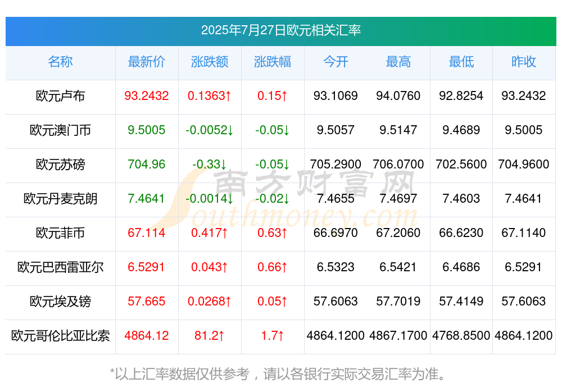
Task: Select opening value 93.1069
Action: pos(336,95)
